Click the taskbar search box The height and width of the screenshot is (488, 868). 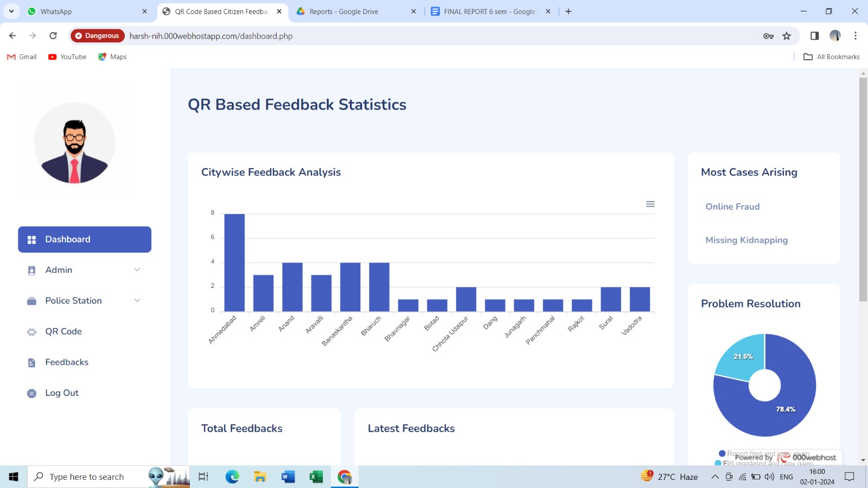[108, 477]
